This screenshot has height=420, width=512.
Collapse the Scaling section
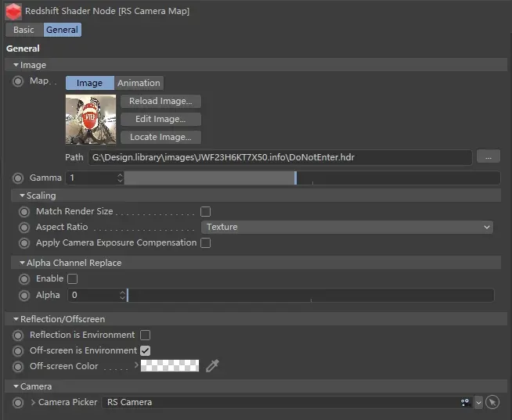point(23,196)
